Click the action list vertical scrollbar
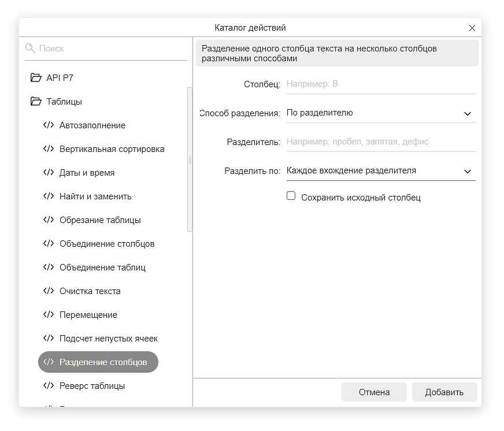The image size is (504, 431). tap(190, 159)
